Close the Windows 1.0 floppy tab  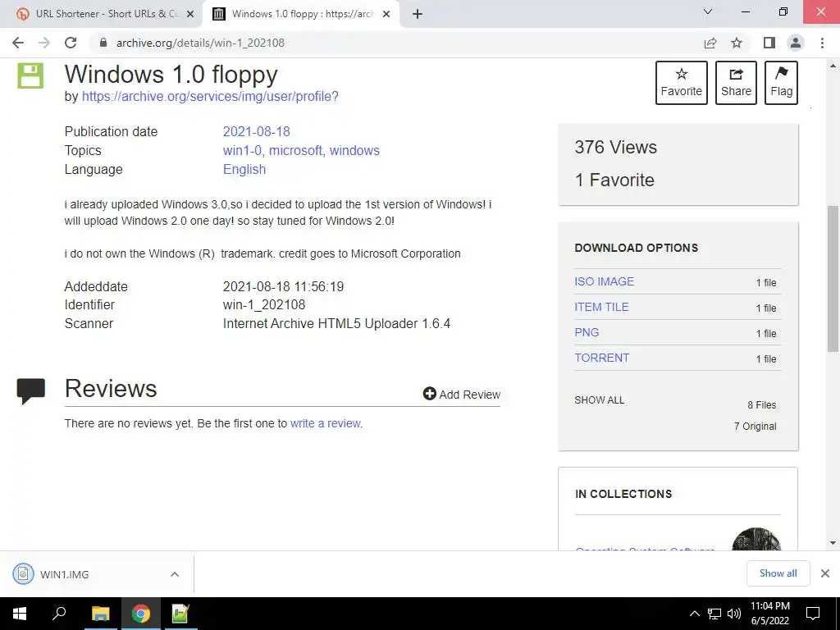click(x=386, y=15)
